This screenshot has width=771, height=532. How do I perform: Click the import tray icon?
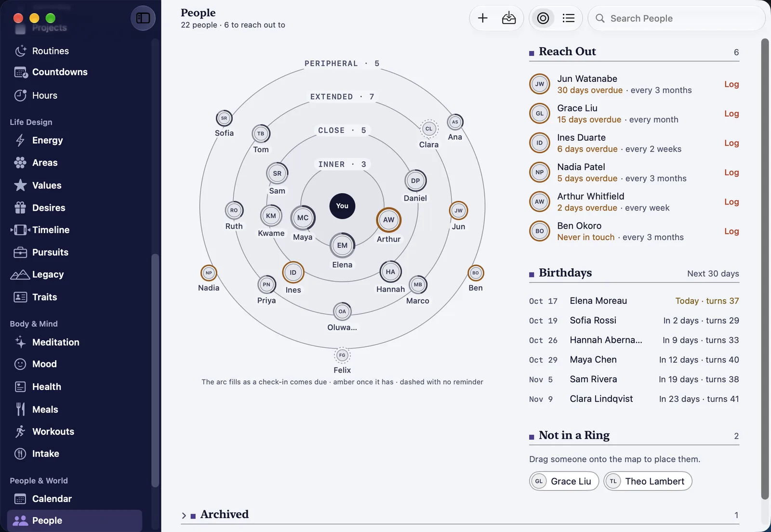509,18
